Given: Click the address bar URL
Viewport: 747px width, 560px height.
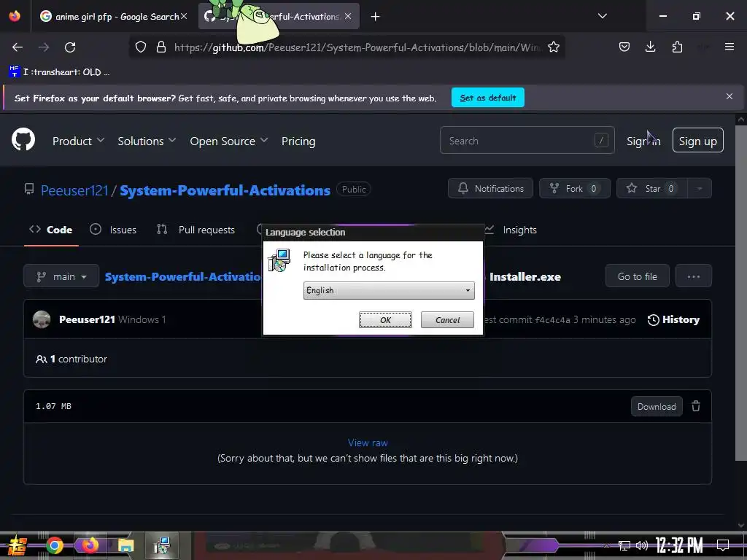Looking at the screenshot, I should point(357,47).
